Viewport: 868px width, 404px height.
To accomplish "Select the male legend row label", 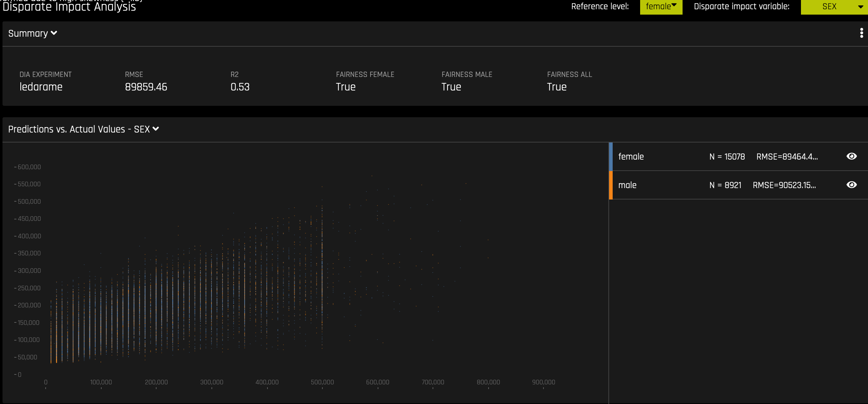I will [x=627, y=185].
